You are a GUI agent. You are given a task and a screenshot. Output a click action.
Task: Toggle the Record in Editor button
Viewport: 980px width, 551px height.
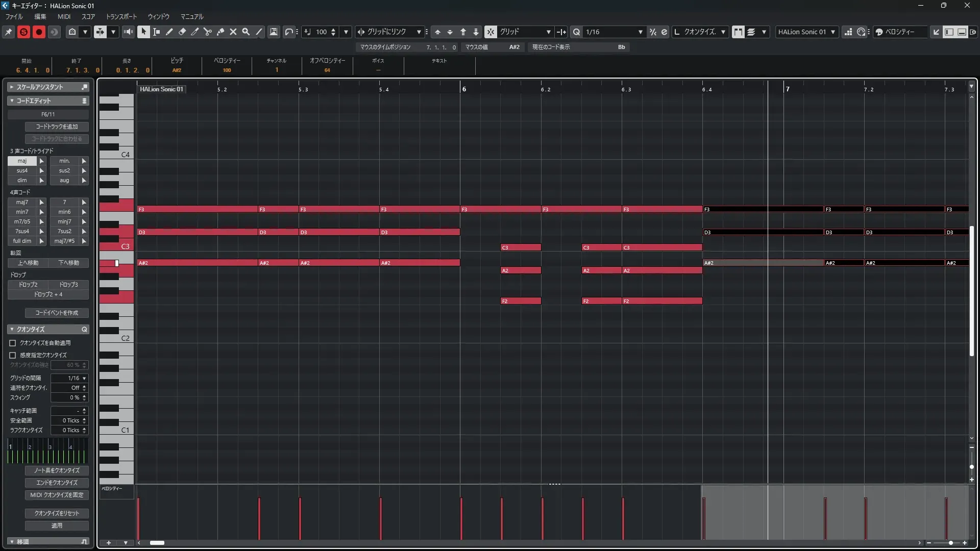tap(39, 32)
